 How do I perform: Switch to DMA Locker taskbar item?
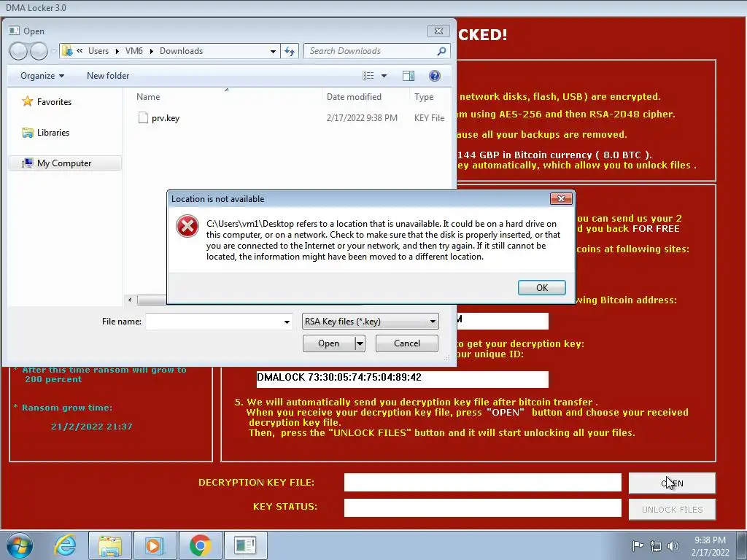click(x=245, y=545)
